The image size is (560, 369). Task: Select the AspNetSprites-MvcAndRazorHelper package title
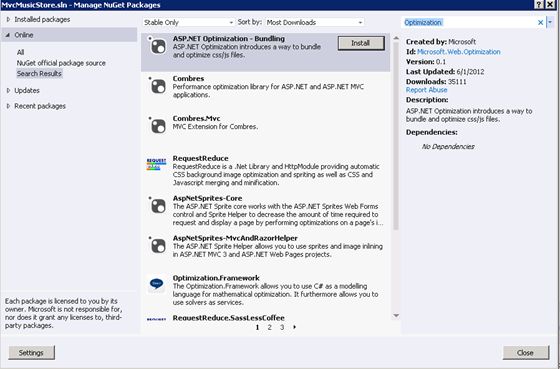[x=235, y=238]
